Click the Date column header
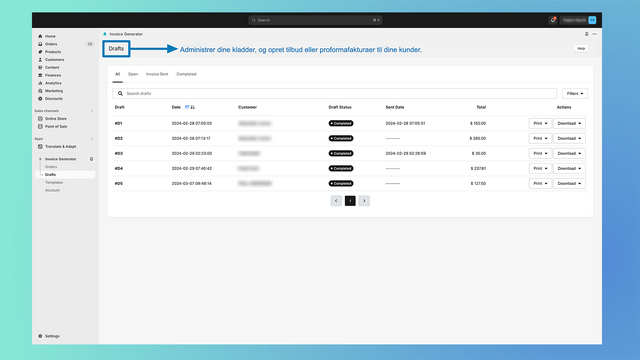 coord(176,107)
